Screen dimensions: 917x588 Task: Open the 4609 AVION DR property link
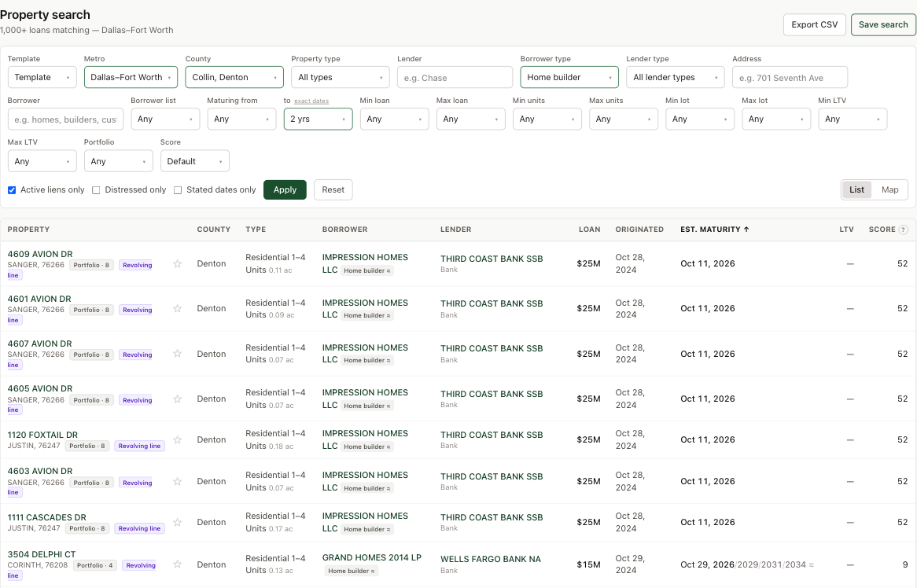point(40,254)
